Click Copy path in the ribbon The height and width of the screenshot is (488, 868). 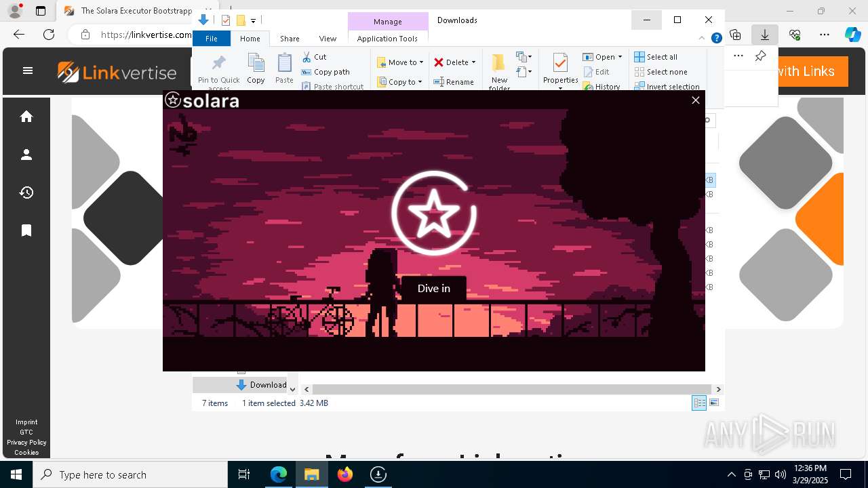(x=325, y=72)
